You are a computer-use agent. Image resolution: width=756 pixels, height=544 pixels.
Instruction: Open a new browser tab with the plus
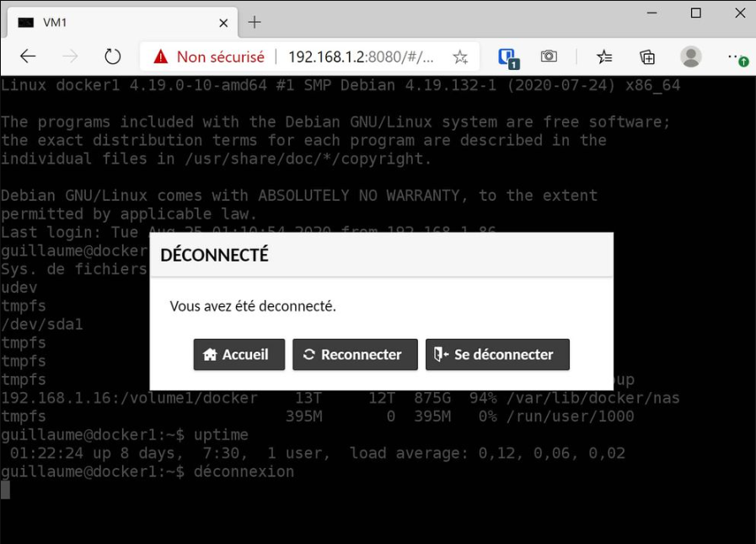[x=254, y=22]
